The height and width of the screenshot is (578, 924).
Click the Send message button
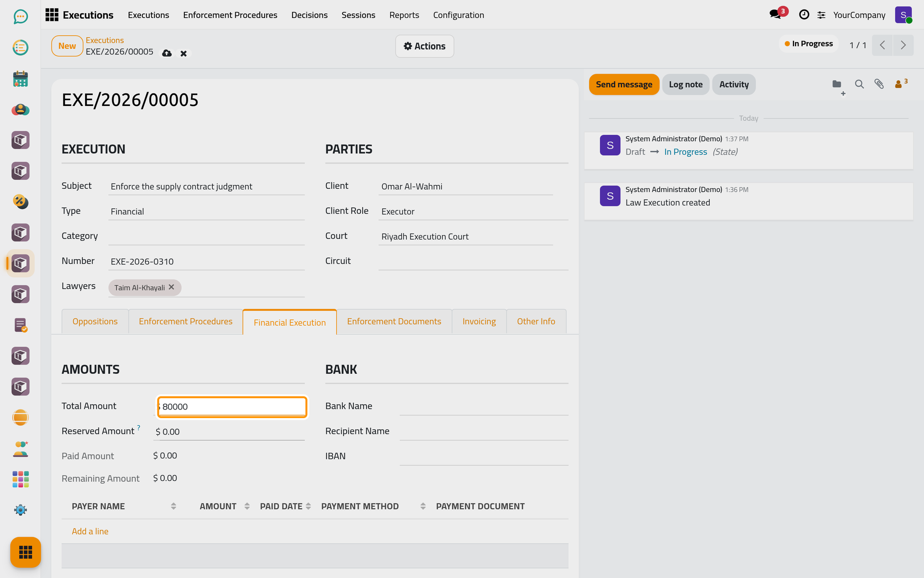[x=624, y=84]
